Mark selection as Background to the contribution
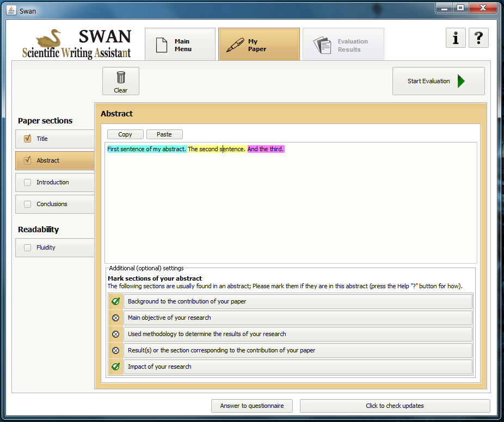The height and width of the screenshot is (422, 504). tap(298, 301)
